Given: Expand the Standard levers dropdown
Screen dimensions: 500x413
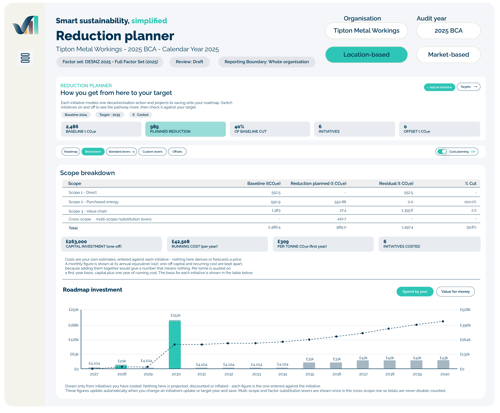Looking at the screenshot, I should pyautogui.click(x=121, y=152).
